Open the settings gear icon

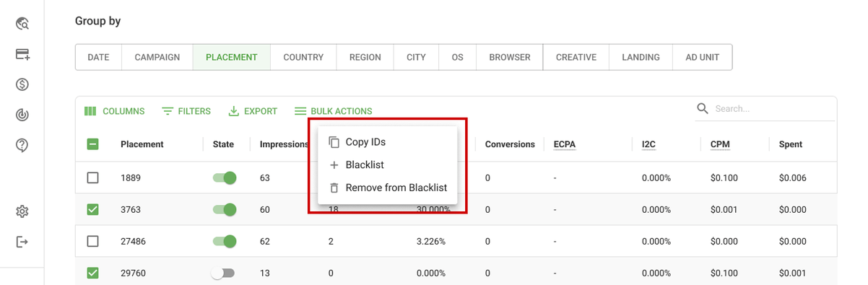click(22, 211)
